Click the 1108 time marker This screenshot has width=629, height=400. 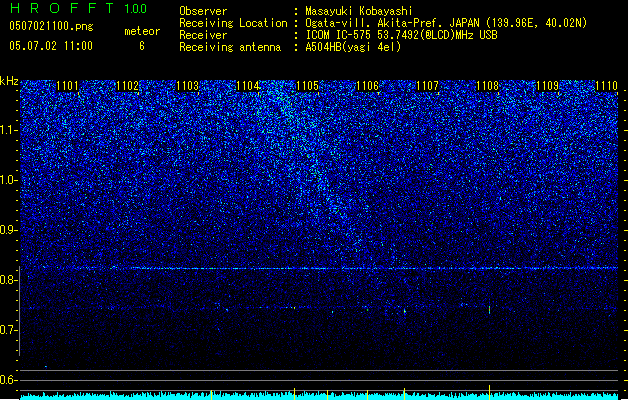487,86
